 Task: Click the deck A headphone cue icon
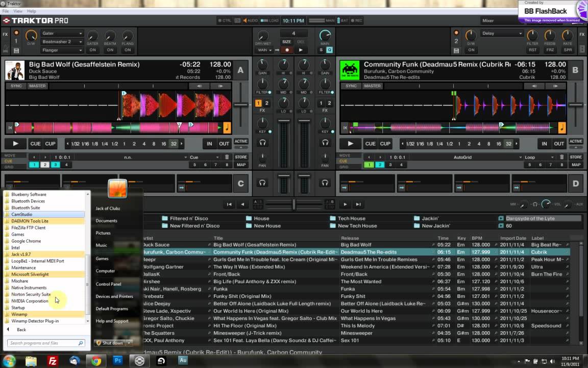click(x=262, y=143)
